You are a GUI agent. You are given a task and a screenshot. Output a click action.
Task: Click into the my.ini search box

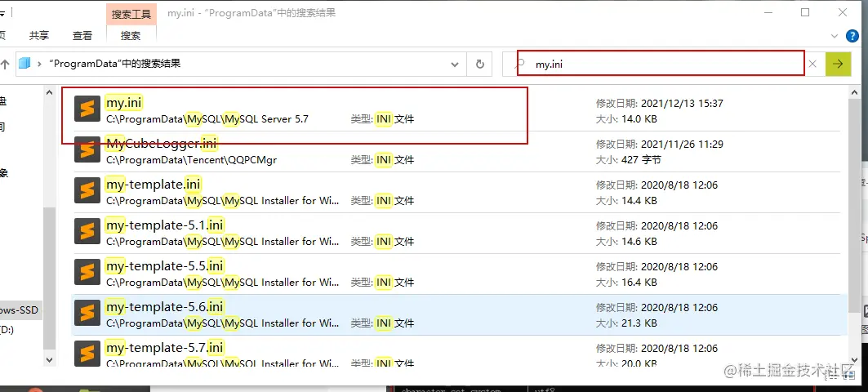(661, 64)
